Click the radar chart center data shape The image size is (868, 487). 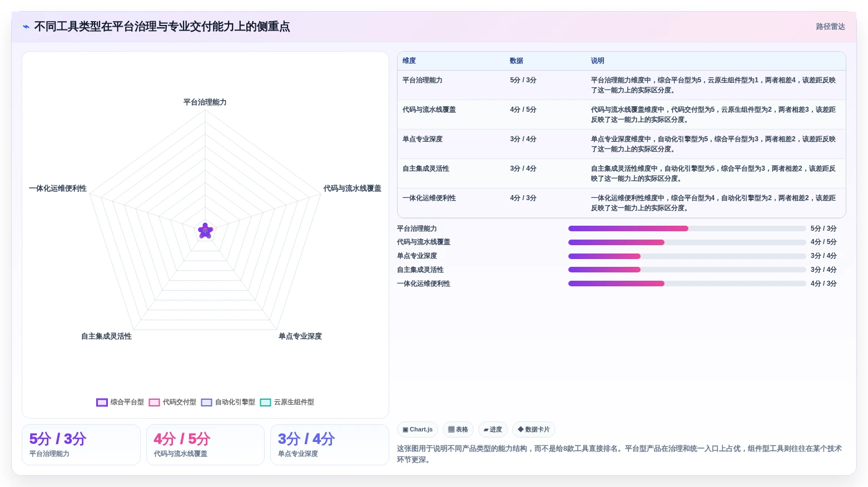tap(205, 231)
